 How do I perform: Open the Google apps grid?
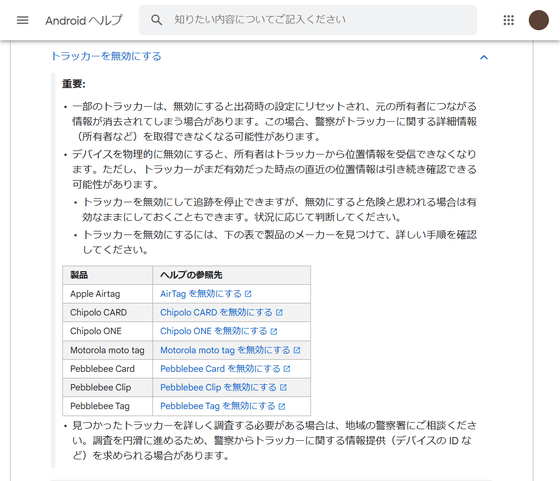[509, 20]
